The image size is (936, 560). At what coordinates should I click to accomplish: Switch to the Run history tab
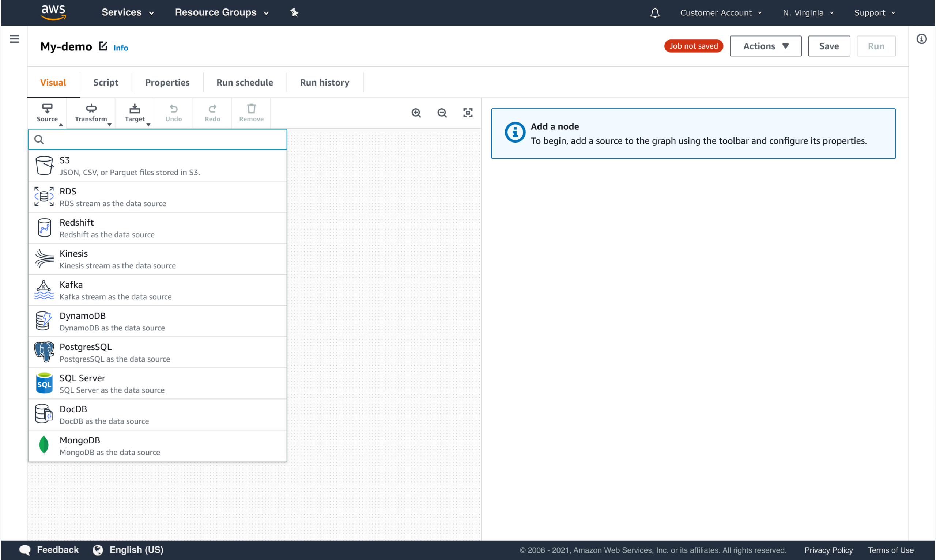(325, 82)
